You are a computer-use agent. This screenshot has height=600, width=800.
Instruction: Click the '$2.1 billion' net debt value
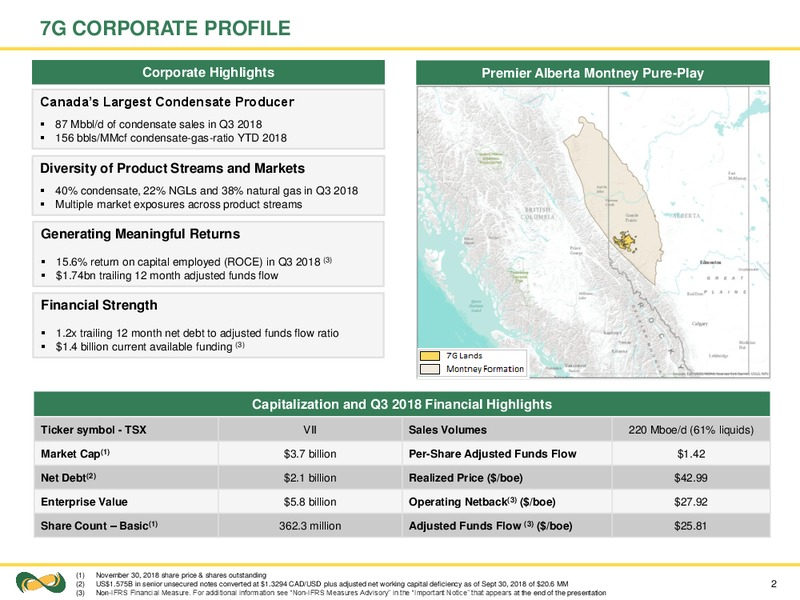(310, 478)
